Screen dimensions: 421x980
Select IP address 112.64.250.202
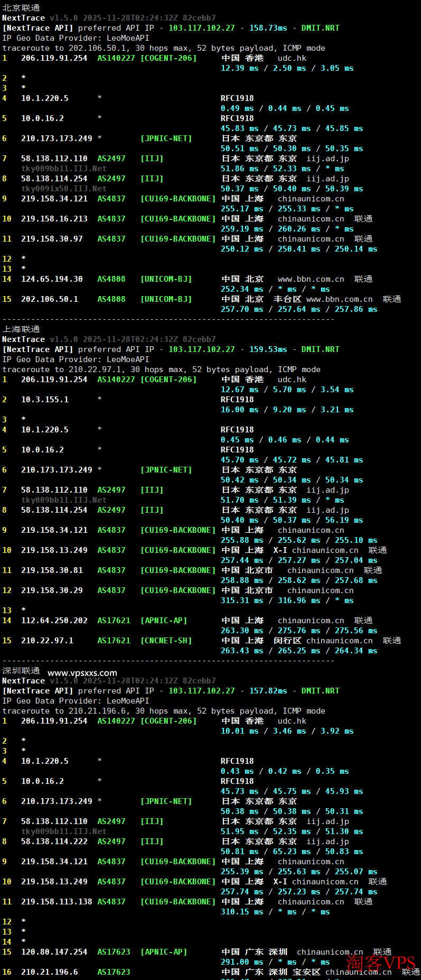54,621
